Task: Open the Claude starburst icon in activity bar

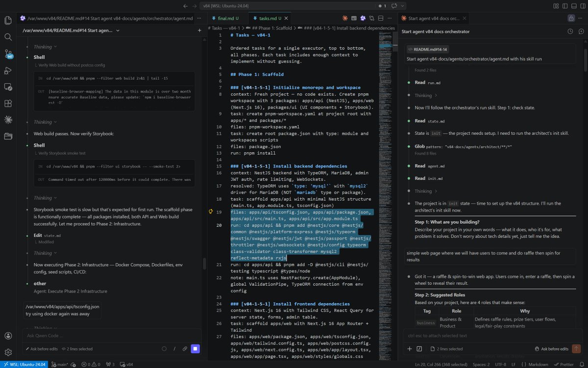Action: 8,120
